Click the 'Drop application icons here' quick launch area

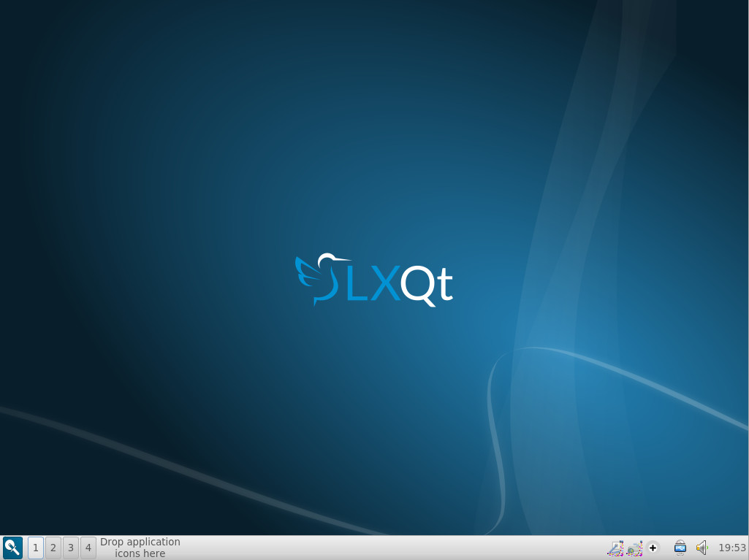pos(140,548)
